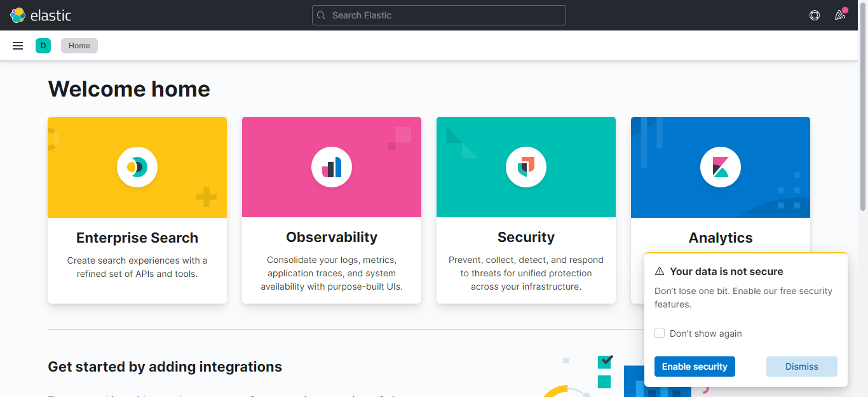Open the Enterprise Search card title
The image size is (868, 397).
137,238
